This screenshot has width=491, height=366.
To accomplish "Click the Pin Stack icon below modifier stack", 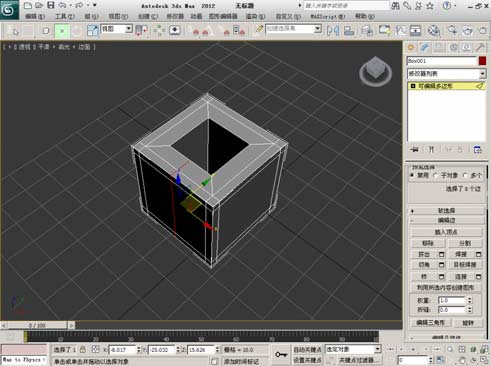I will point(415,149).
